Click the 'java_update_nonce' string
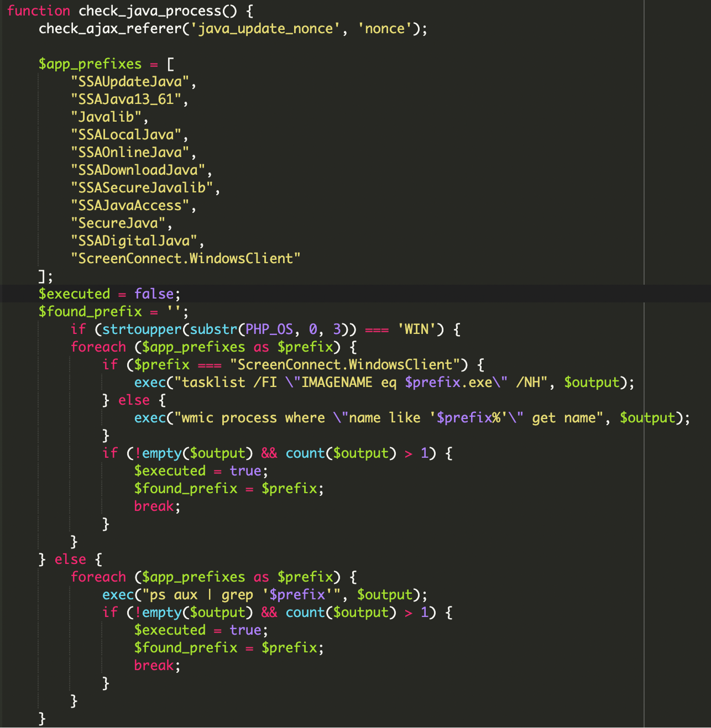 click(x=265, y=29)
